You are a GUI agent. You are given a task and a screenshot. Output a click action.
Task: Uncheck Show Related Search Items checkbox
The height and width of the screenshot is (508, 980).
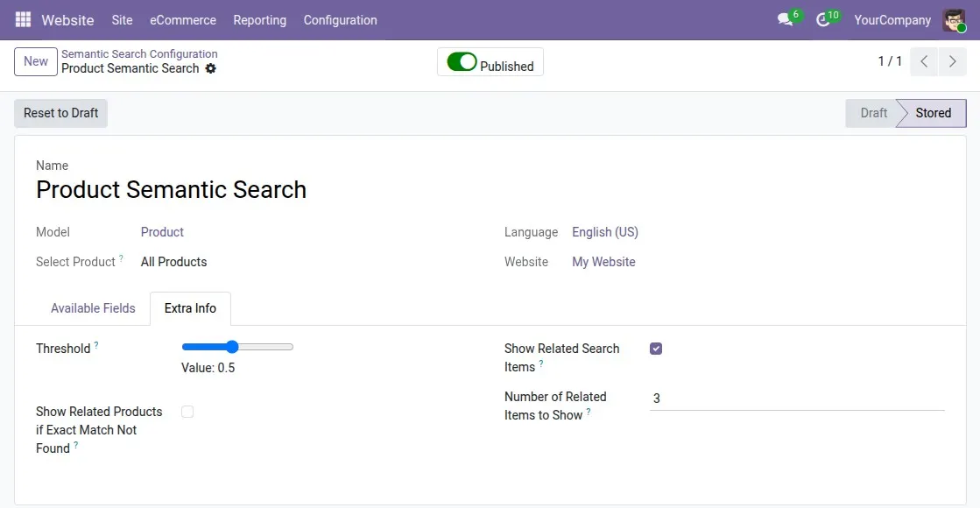(656, 349)
